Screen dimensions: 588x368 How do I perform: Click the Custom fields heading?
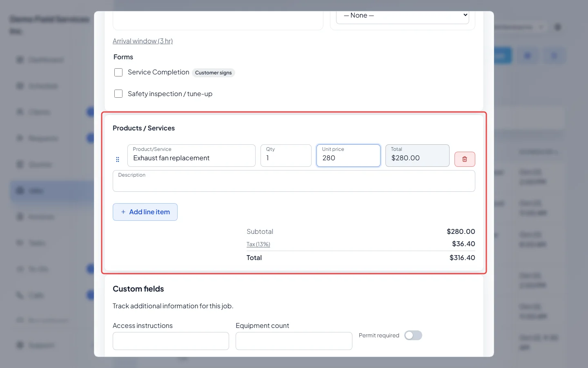pos(138,289)
